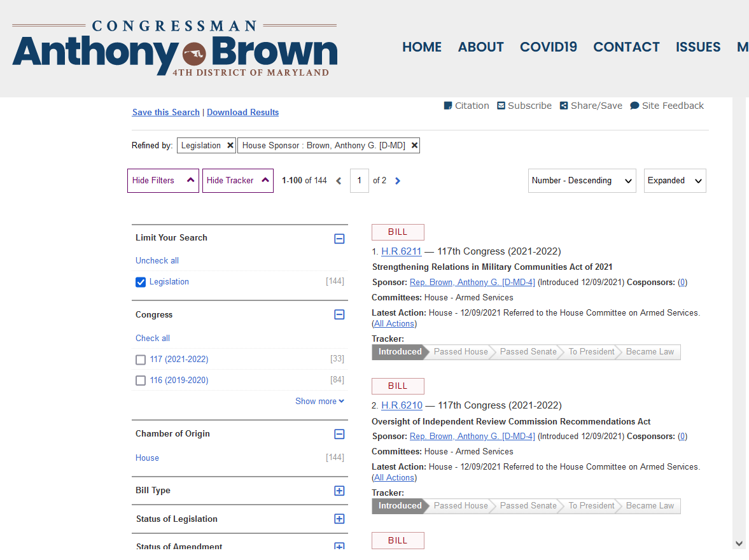Open the ABOUT menu item

tap(481, 47)
